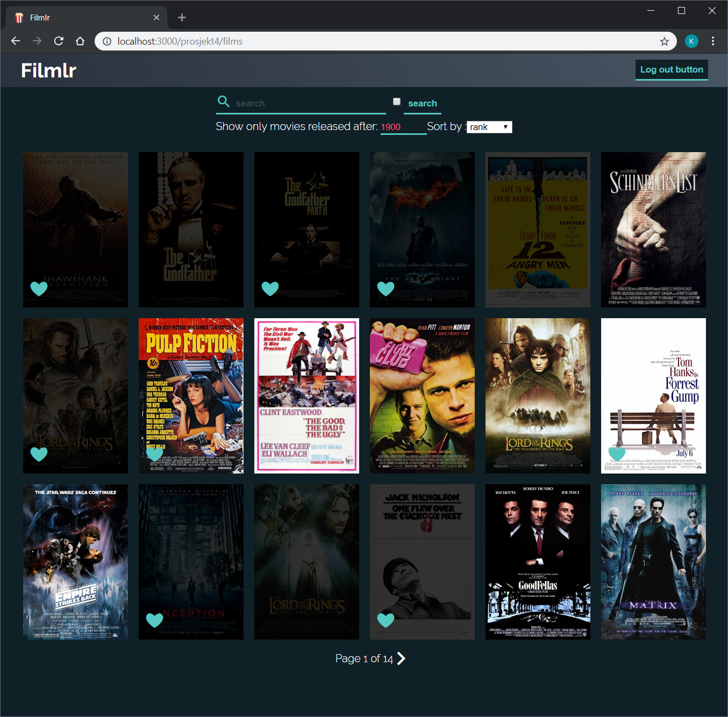Open a new browser tab
Viewport: 728px width, 717px height.
[x=182, y=18]
